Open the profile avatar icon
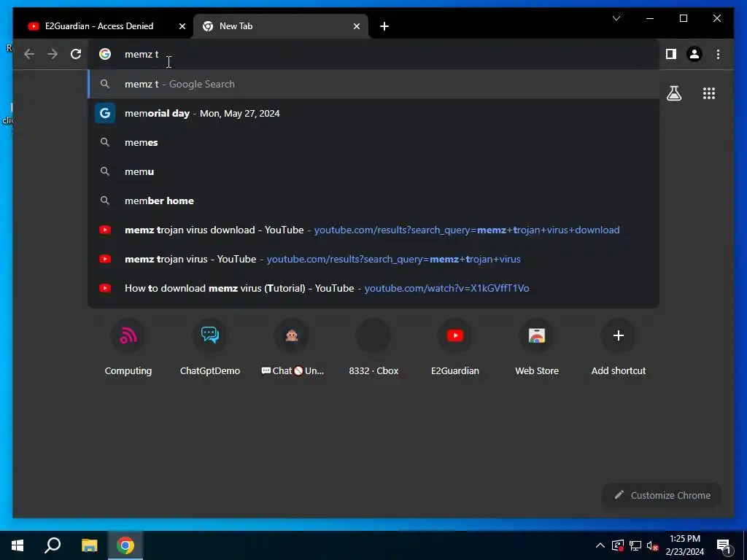 [x=694, y=54]
